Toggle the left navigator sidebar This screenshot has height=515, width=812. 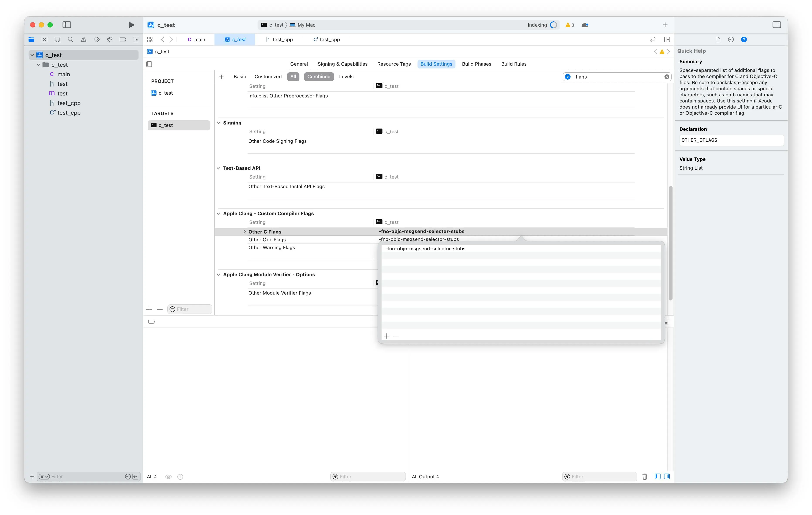[x=67, y=25]
